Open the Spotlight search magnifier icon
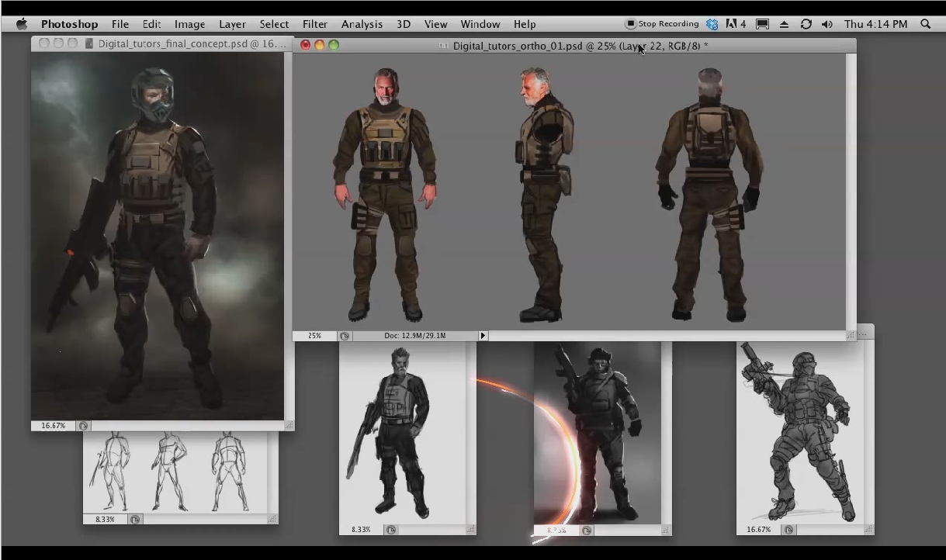Viewport: 946px width, 560px height. pyautogui.click(x=925, y=24)
